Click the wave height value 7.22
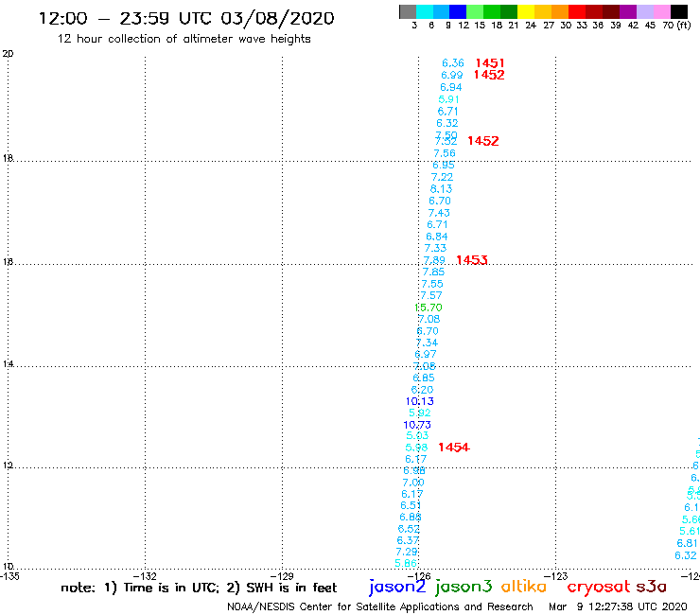 click(x=442, y=177)
